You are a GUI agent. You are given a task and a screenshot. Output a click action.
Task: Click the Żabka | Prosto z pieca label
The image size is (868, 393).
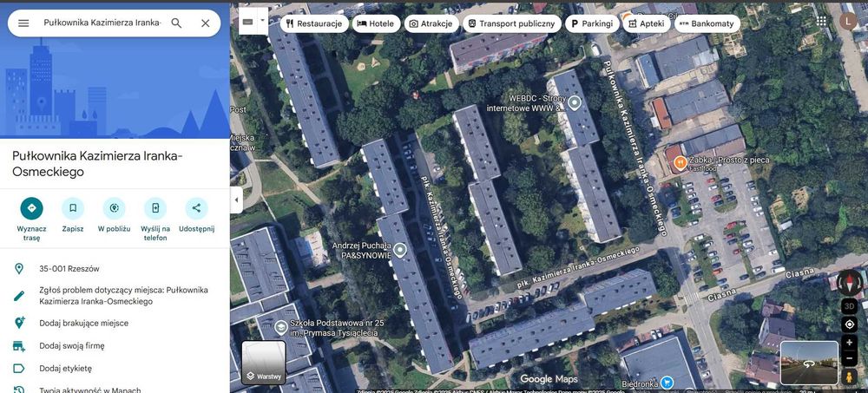tap(729, 160)
